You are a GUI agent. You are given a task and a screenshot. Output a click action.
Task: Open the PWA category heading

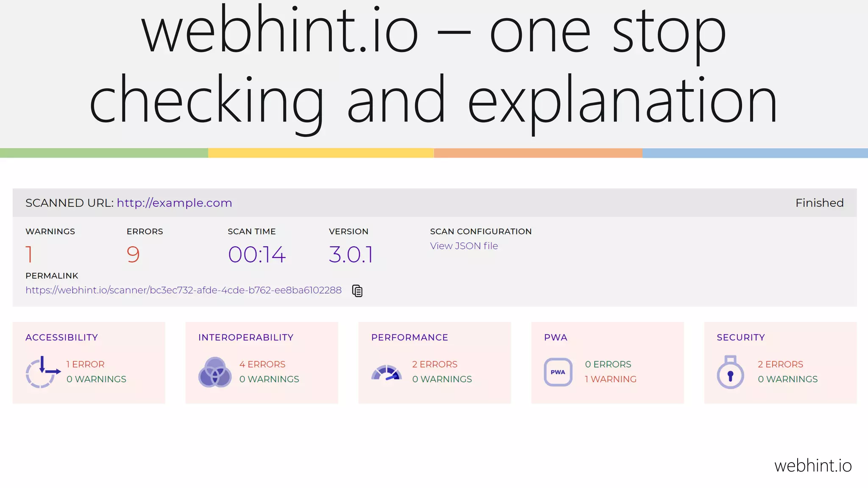point(556,338)
